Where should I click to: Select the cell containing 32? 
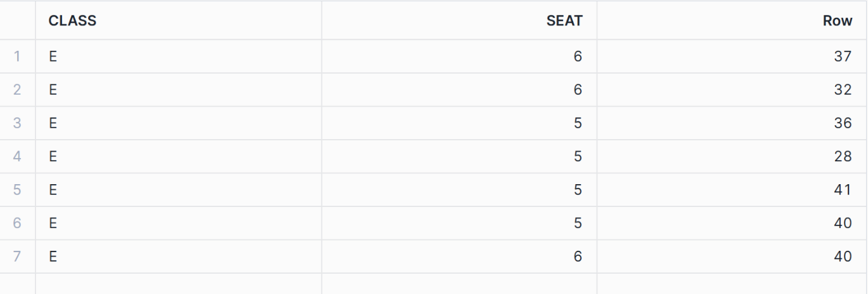(732, 90)
